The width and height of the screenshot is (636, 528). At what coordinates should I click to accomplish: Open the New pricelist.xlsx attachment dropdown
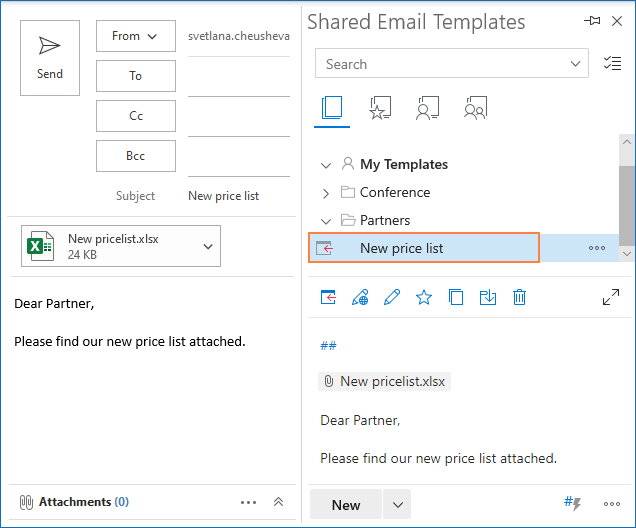click(x=208, y=246)
